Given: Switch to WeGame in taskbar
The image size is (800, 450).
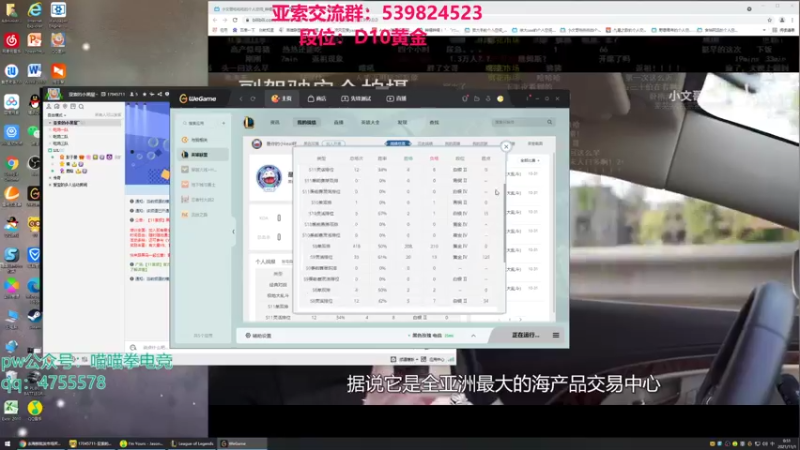Looking at the screenshot, I should point(242,443).
